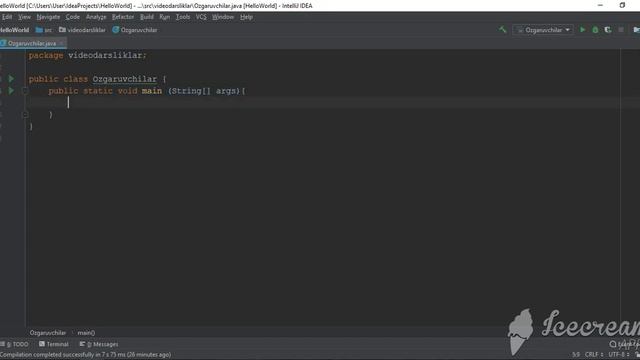Click the main method name in code

point(152,91)
